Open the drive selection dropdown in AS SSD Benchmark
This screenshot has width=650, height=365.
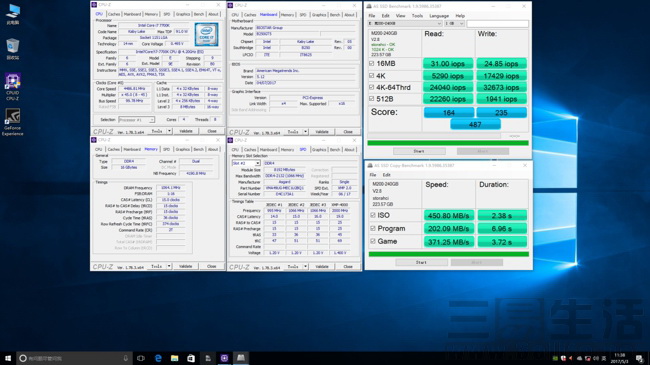(405, 24)
